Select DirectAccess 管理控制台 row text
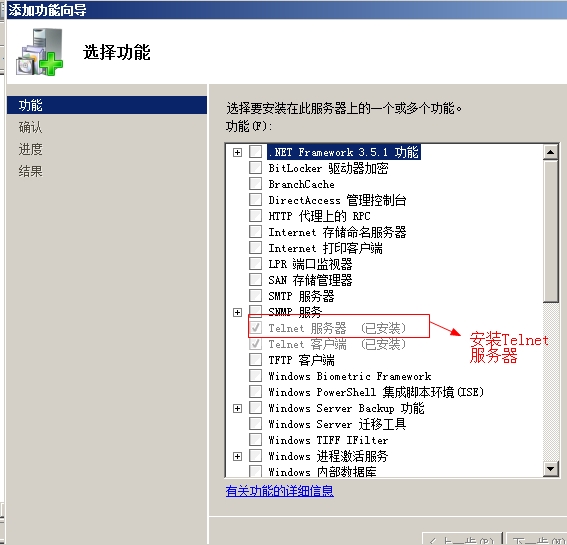 (x=337, y=200)
